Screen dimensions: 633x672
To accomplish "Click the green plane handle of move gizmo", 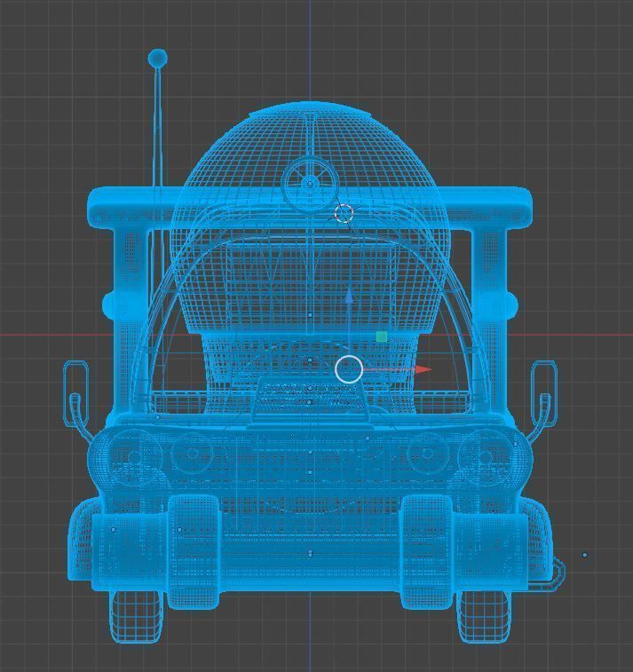I will pos(382,336).
